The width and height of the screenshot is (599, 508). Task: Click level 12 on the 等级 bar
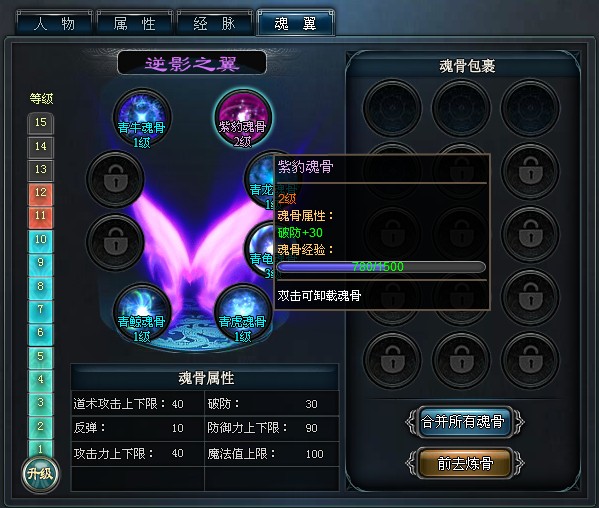tap(40, 193)
